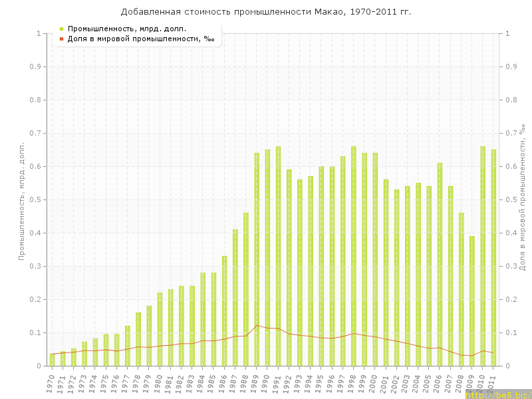
Task: Click the 1970 bar
Action: pos(53,360)
